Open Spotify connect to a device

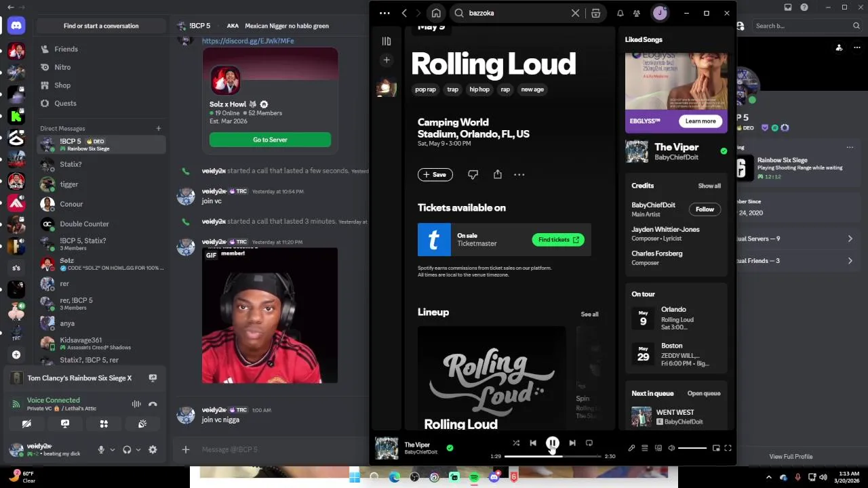coord(658,448)
